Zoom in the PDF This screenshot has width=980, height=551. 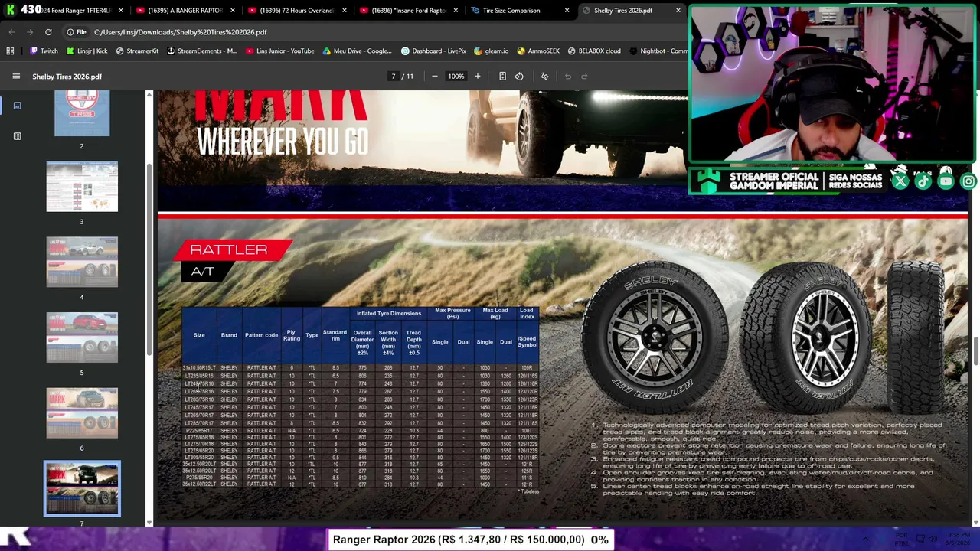477,77
